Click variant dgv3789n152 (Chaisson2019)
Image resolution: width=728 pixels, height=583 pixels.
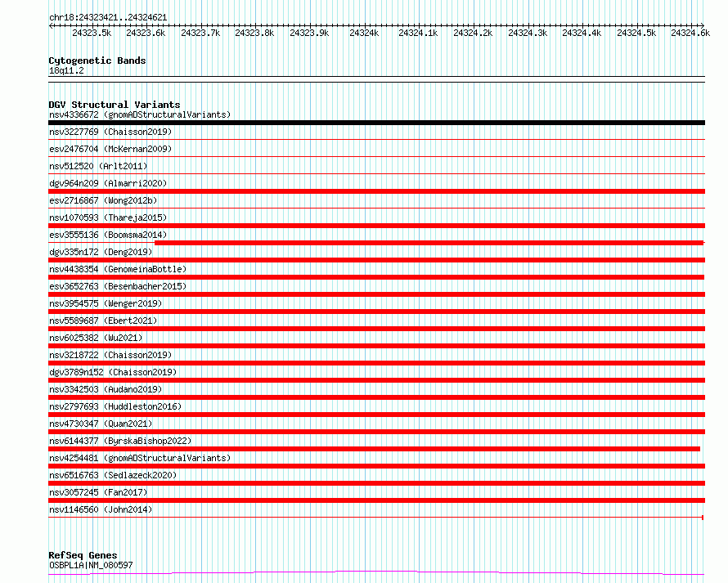(113, 372)
